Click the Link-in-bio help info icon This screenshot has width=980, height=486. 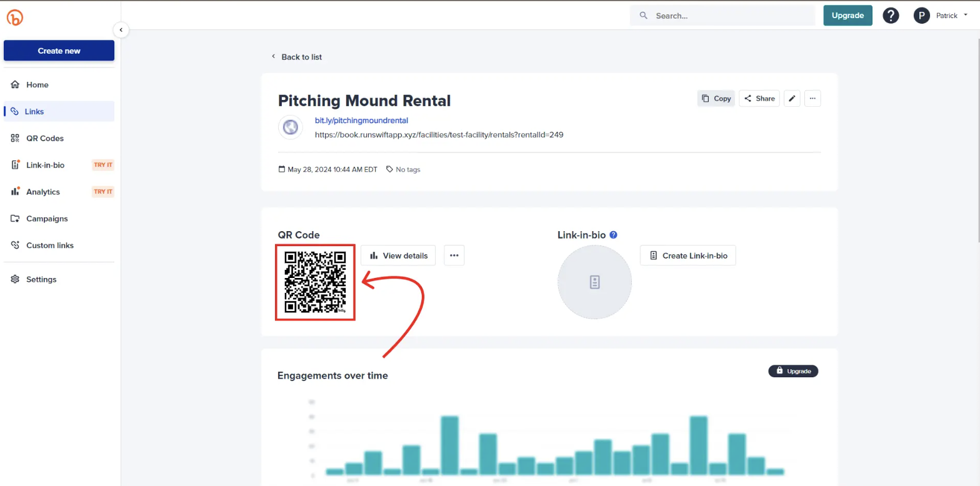click(613, 235)
